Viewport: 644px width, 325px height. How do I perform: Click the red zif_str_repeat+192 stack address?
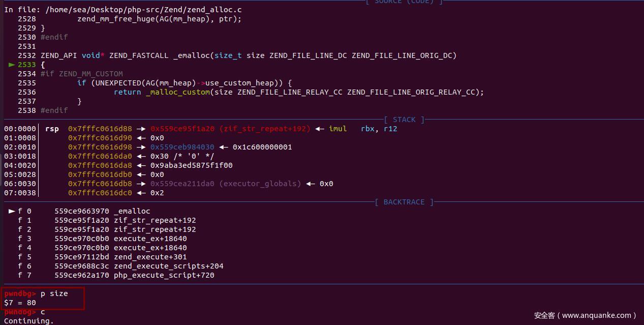coord(230,129)
